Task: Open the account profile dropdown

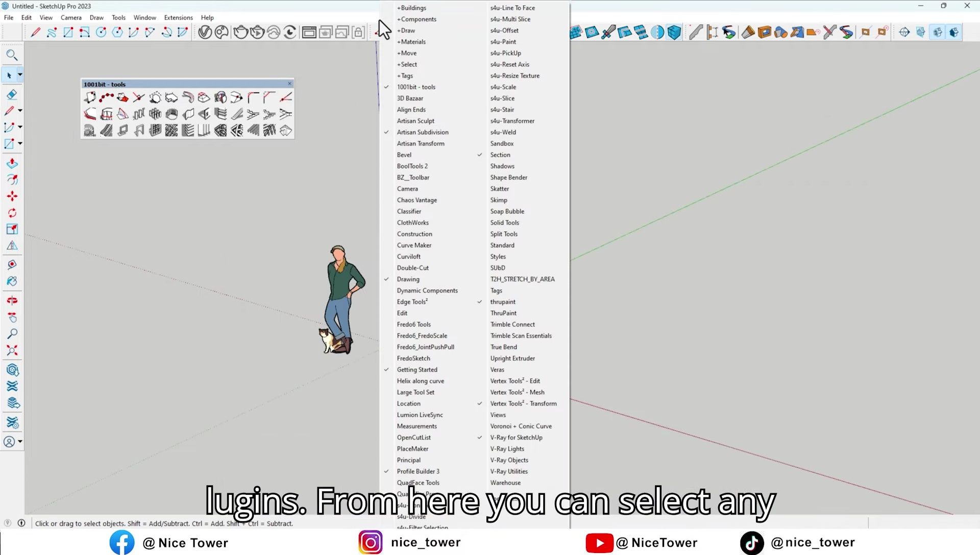Action: tap(20, 441)
